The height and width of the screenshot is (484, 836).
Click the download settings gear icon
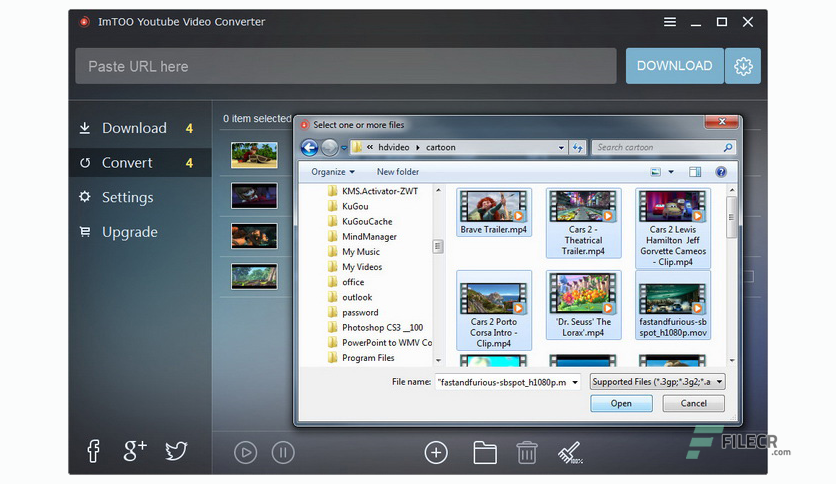point(743,66)
